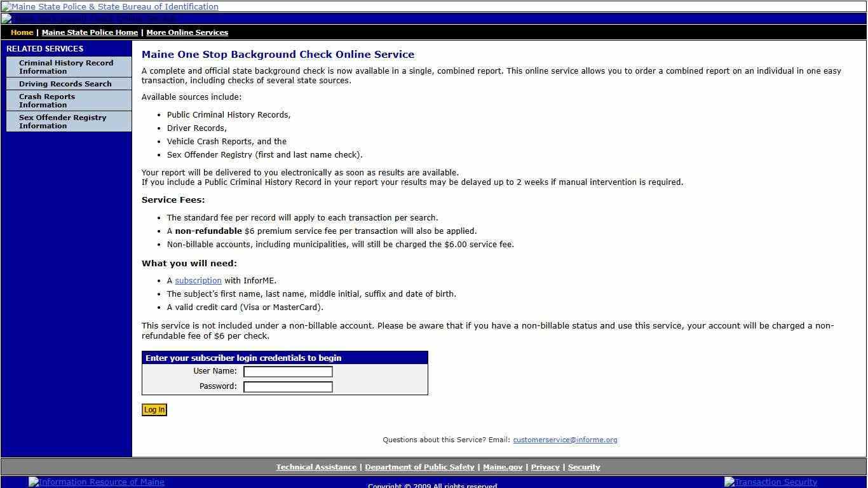Open More Online Services in top bar
The image size is (868, 488).
187,32
